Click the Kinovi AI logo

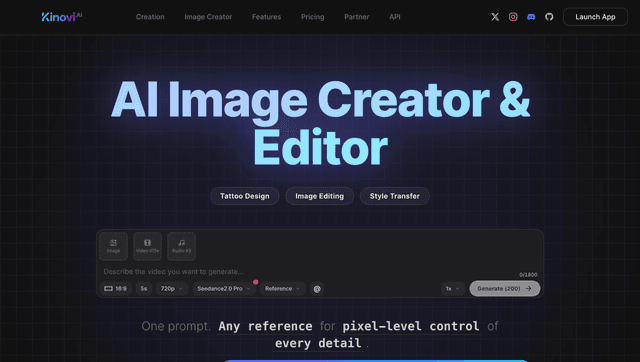click(62, 17)
